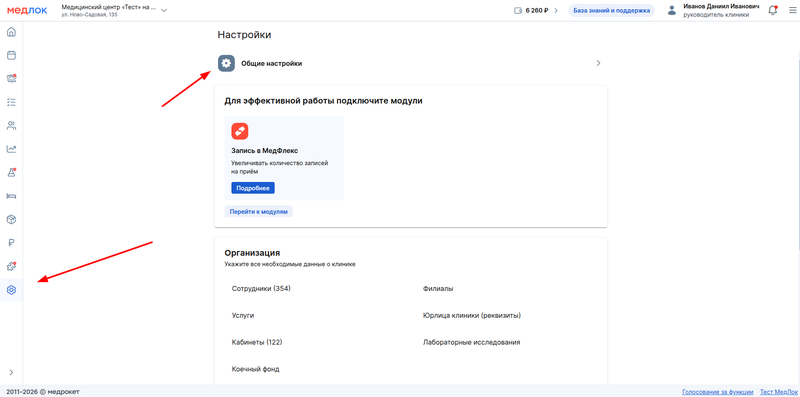Click the Общие настройки gear icon

(227, 63)
